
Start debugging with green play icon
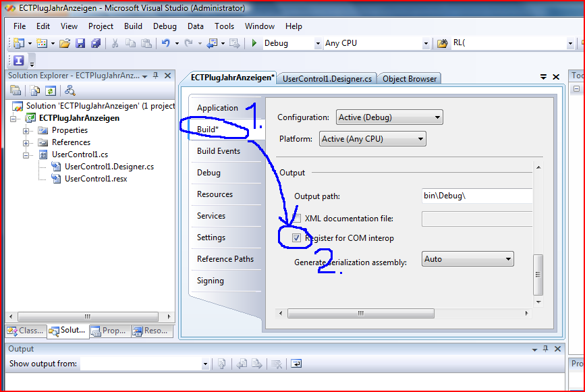[x=254, y=43]
